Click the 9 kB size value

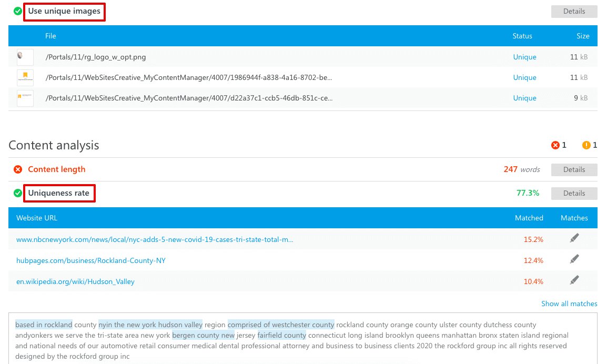click(x=581, y=98)
